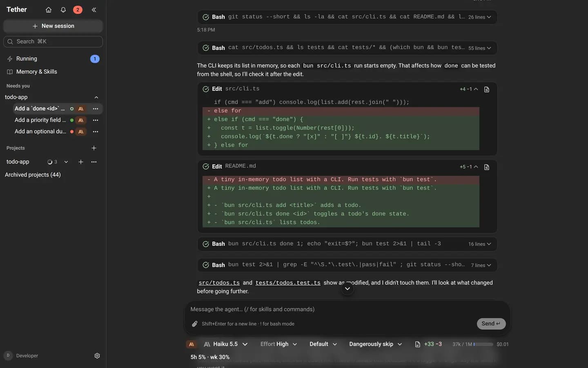Add session to todo-app project
This screenshot has width=588, height=368.
(x=81, y=162)
